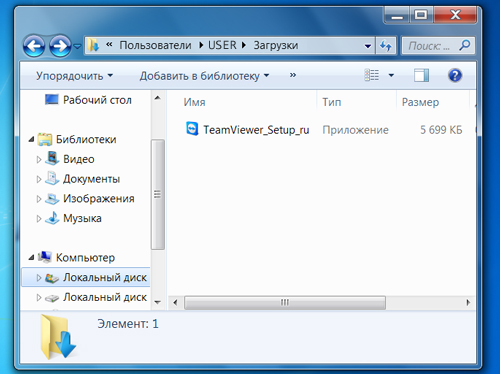
Task: Click the Изображения library icon
Action: pos(52,198)
